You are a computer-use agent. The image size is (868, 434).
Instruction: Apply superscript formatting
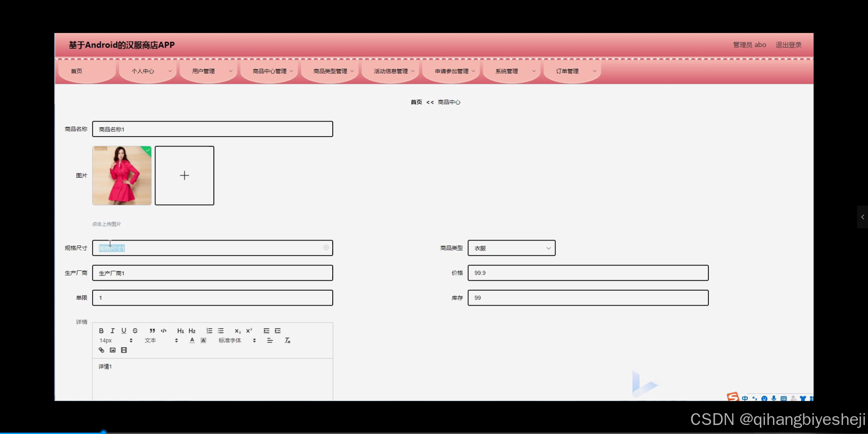tap(249, 331)
